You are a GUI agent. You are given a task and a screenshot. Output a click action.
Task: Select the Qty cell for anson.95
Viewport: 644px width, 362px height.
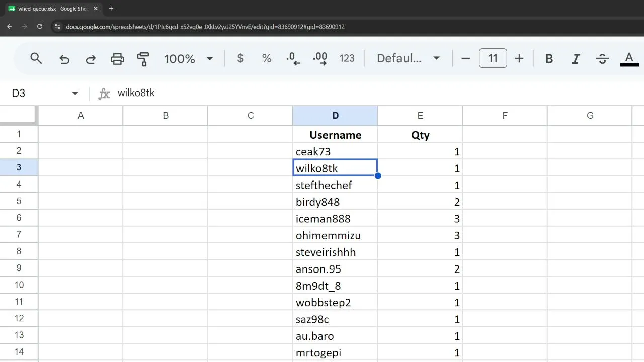tap(420, 268)
